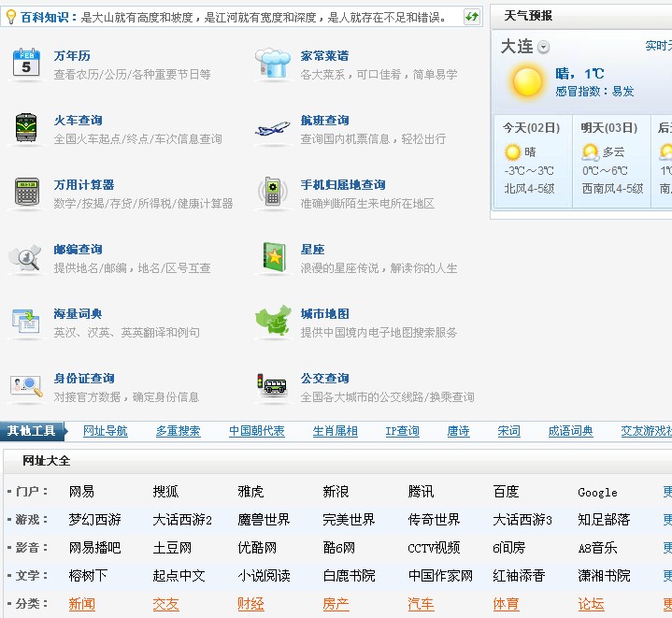Open the 海量词典 dictionary icon

(26, 322)
